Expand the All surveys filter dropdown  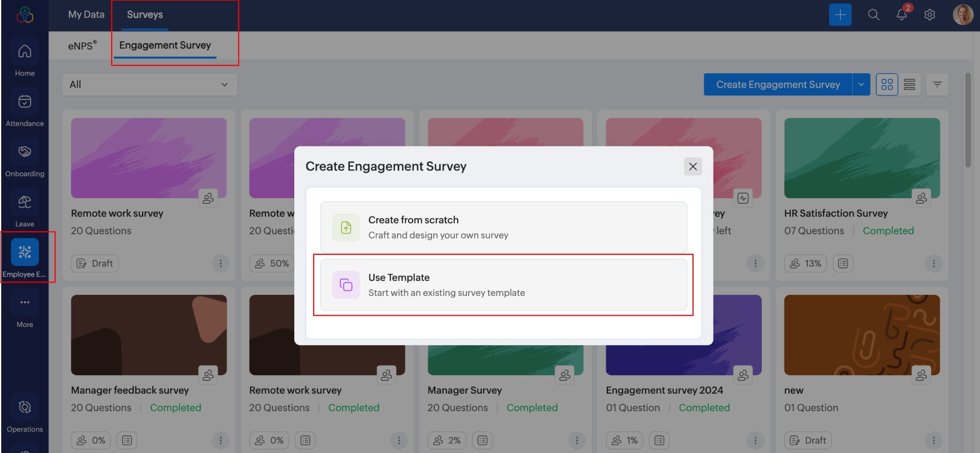149,84
